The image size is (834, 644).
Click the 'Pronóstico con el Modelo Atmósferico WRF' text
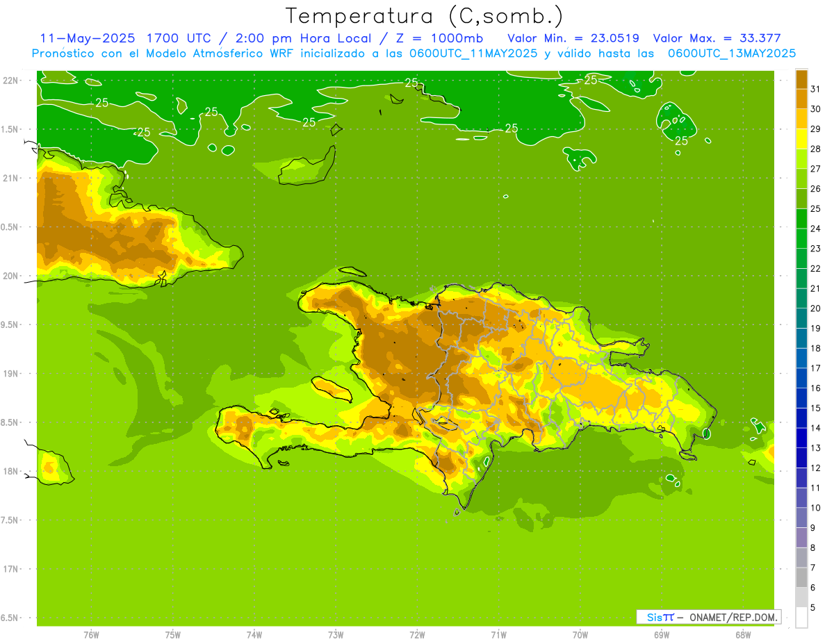point(163,53)
